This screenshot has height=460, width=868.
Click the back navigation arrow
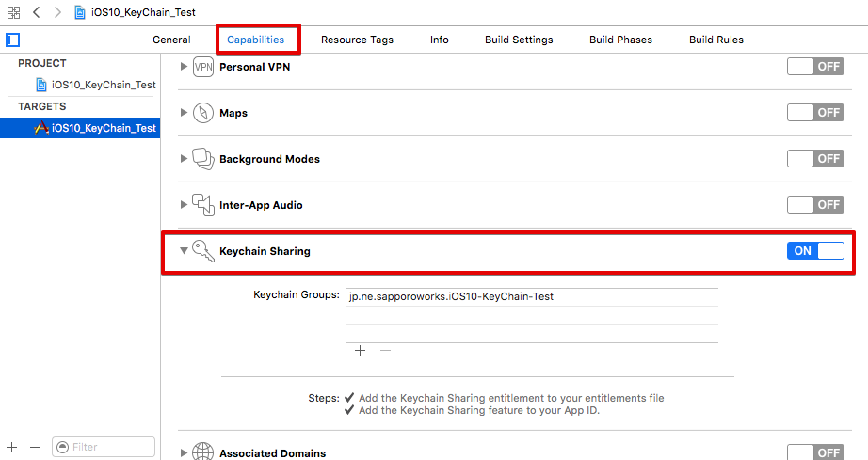point(36,12)
